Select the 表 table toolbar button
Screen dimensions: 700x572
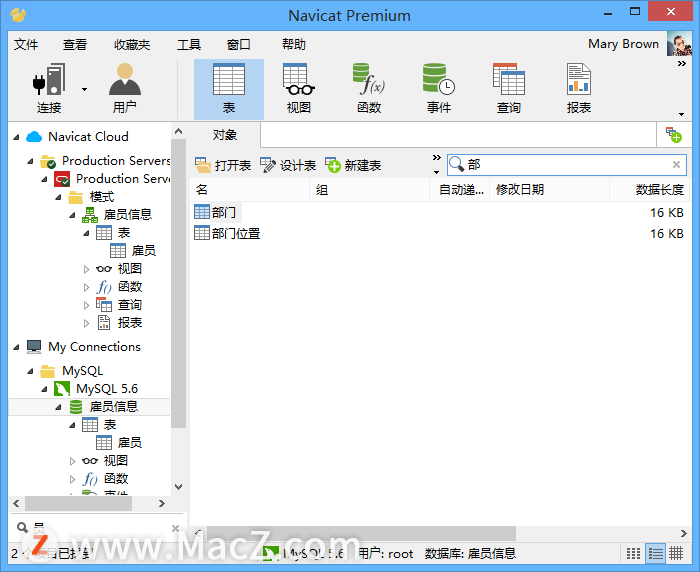(229, 88)
